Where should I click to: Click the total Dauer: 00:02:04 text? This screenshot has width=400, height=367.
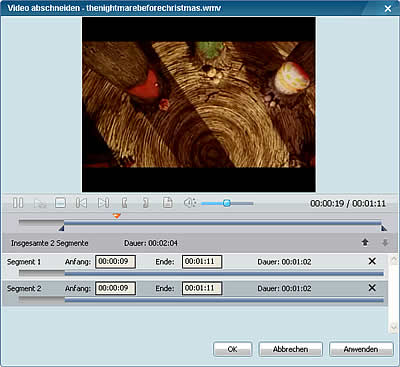pos(151,243)
